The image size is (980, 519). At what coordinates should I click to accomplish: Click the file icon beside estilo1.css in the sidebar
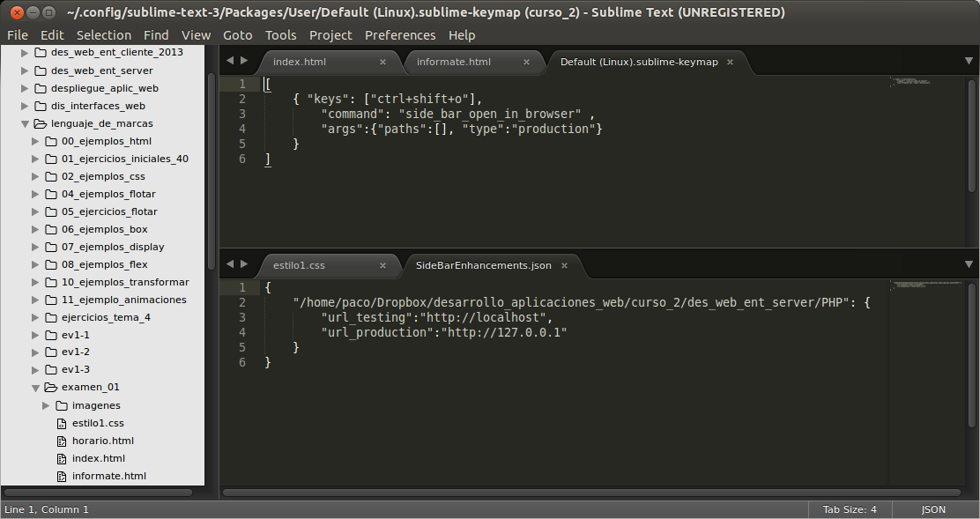[61, 423]
